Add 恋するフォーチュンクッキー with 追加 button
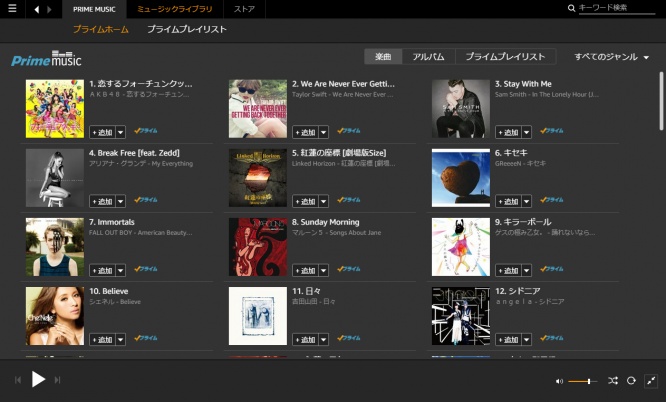 coord(102,132)
